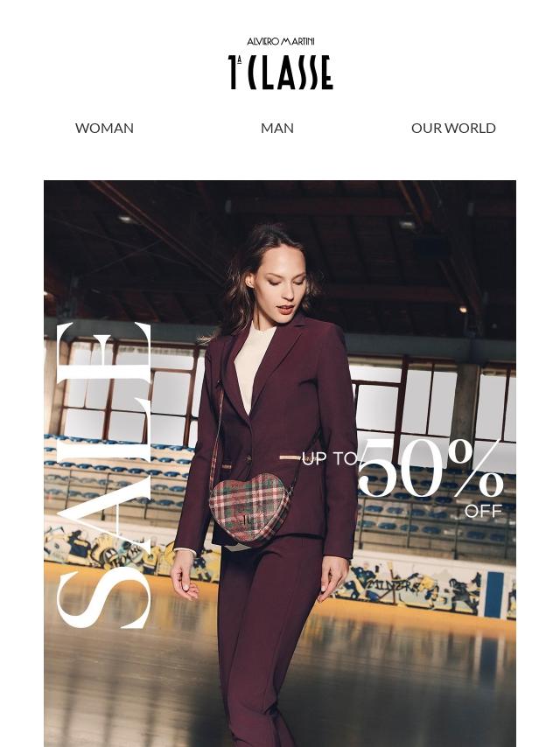Click the Alviero Martini text above logo
560x747 pixels.
pyautogui.click(x=280, y=42)
